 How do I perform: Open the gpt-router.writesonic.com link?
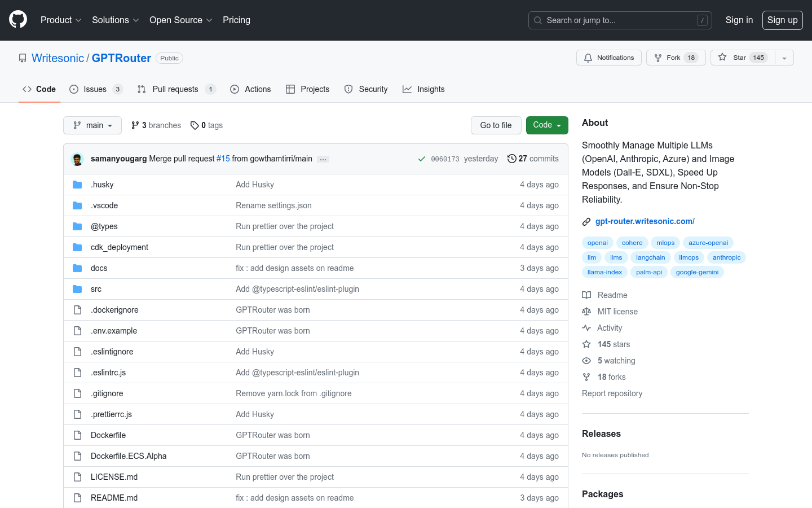point(645,221)
